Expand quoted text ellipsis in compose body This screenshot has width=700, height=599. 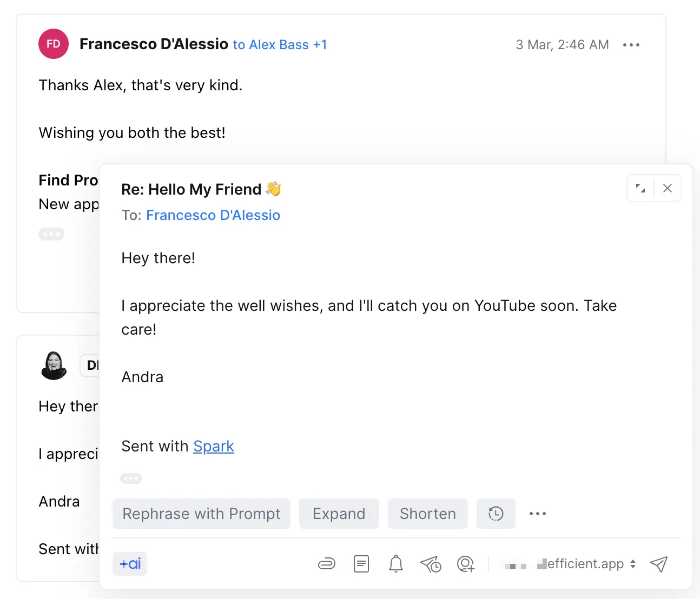pos(131,478)
